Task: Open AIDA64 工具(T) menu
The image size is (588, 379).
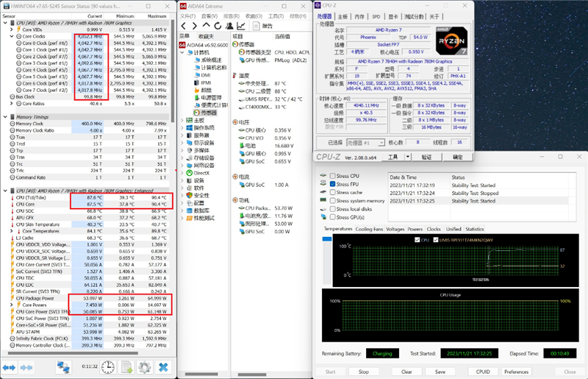Action: [276, 16]
